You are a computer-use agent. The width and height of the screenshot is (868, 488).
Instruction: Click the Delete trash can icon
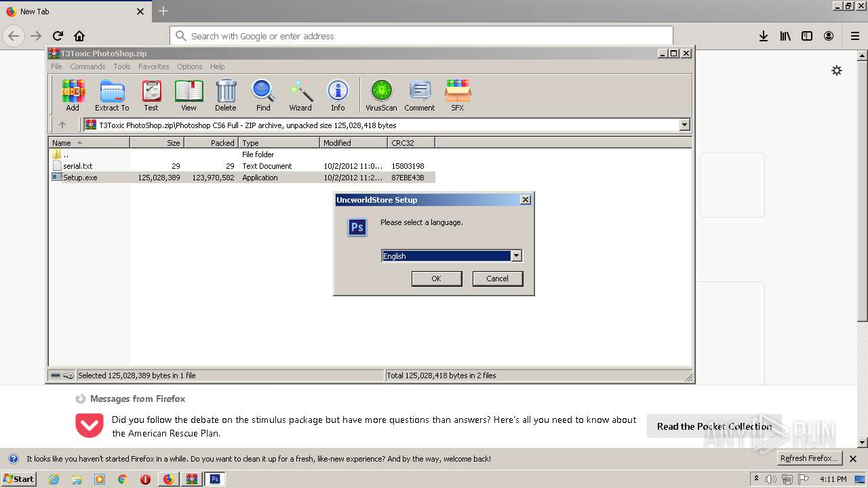click(x=226, y=95)
